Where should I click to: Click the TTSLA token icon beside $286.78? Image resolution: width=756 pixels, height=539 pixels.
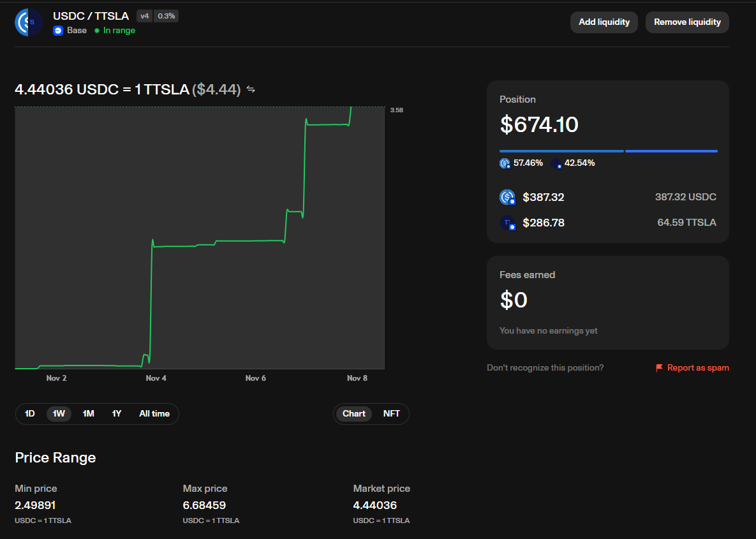click(507, 223)
